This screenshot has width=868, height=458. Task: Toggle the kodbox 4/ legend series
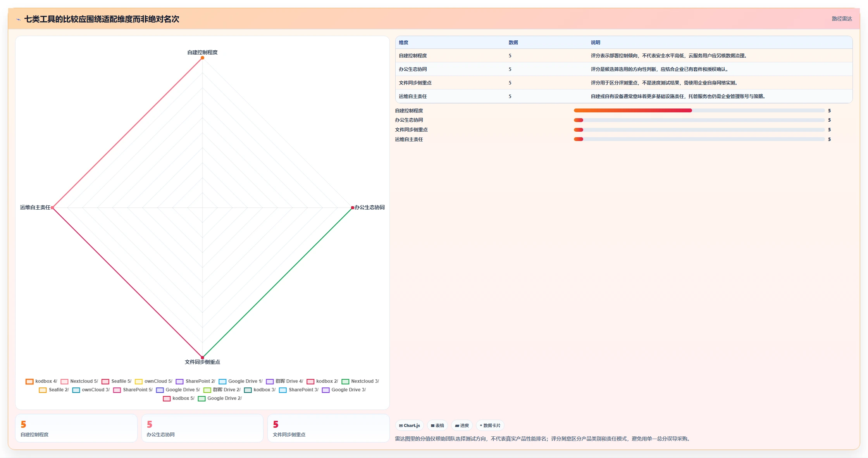click(x=41, y=381)
